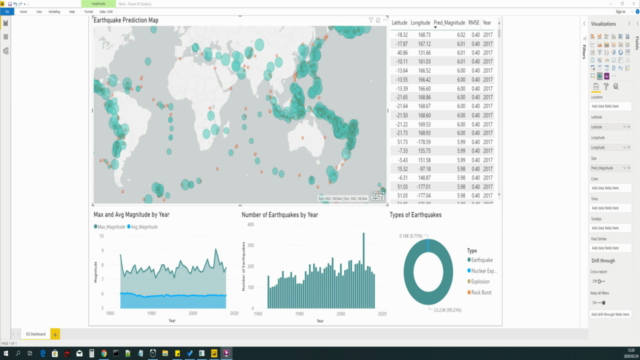Select the Gauge visualization
The height and width of the screenshot is (360, 640).
tap(607, 60)
